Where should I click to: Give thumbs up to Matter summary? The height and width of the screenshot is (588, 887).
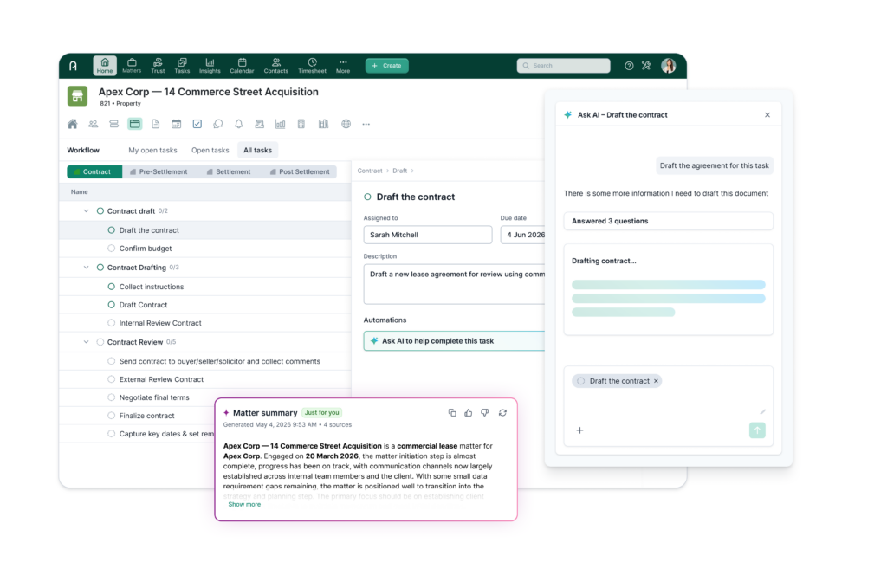click(469, 413)
